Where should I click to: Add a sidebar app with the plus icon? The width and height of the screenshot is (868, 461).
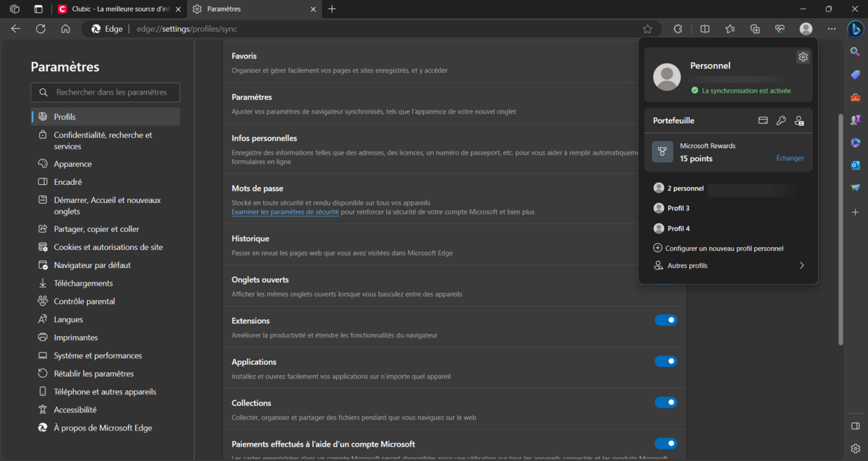tap(855, 212)
